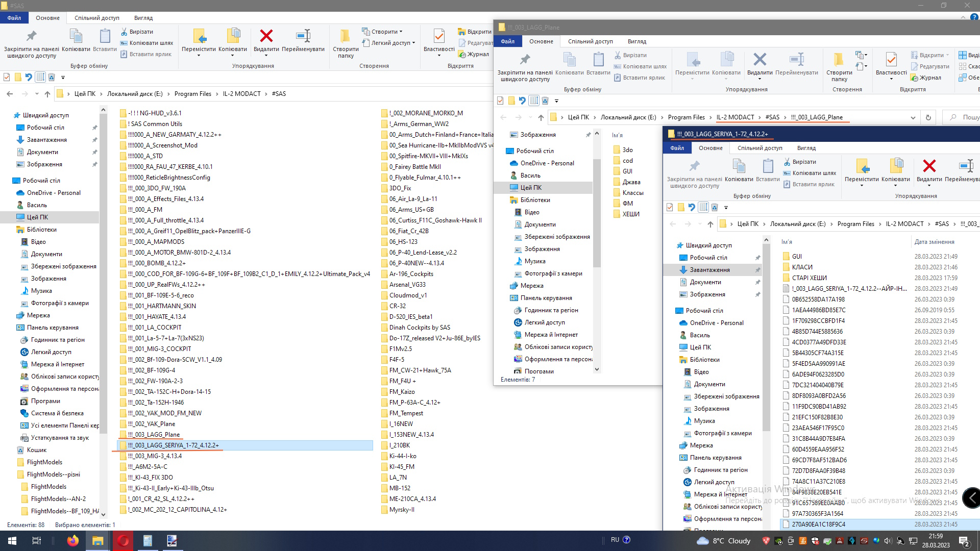980x551 pixels.
Task: Click the Up one level arrow in main window
Action: click(x=47, y=94)
